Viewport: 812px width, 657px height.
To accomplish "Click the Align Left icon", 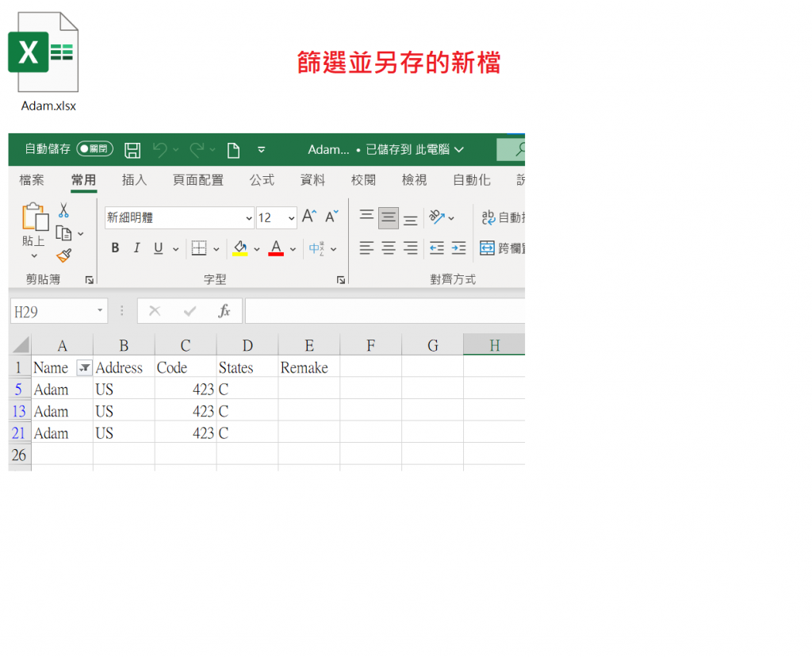I will click(366, 248).
